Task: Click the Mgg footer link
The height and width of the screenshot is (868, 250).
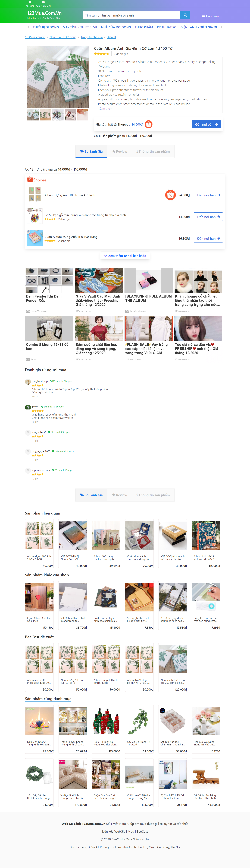Action: pyautogui.click(x=131, y=832)
